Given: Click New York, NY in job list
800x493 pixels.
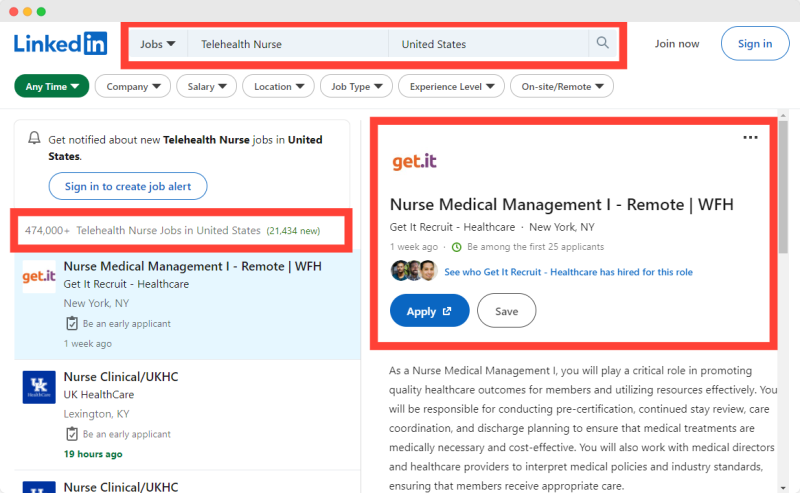Looking at the screenshot, I should pos(96,303).
